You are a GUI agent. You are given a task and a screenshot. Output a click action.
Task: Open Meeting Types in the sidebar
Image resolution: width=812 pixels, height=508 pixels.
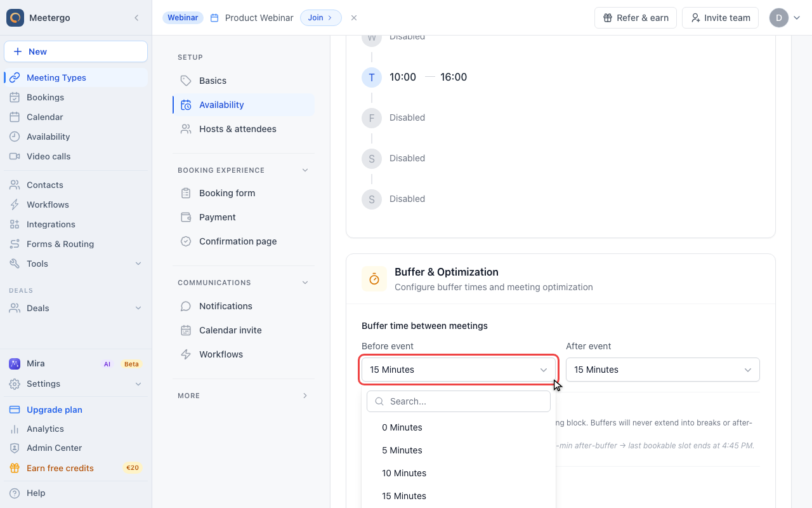(76, 77)
